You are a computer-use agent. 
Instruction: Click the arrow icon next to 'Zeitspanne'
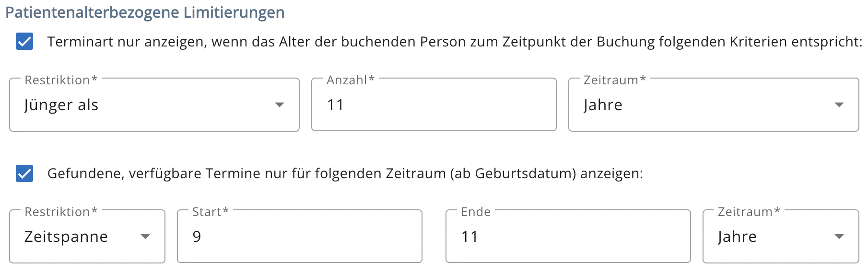[x=145, y=237]
